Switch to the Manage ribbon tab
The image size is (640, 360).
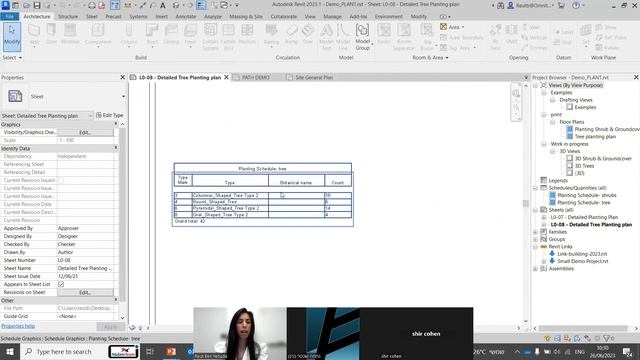click(x=332, y=16)
